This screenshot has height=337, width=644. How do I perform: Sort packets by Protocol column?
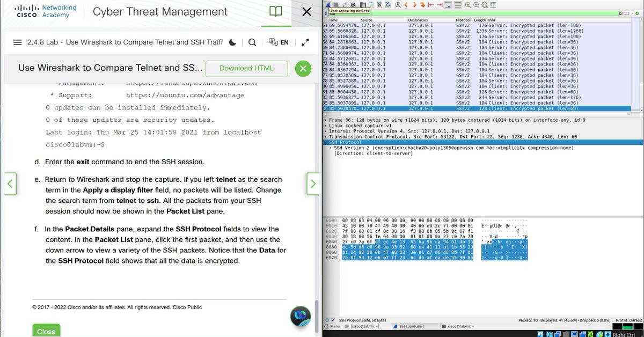463,20
